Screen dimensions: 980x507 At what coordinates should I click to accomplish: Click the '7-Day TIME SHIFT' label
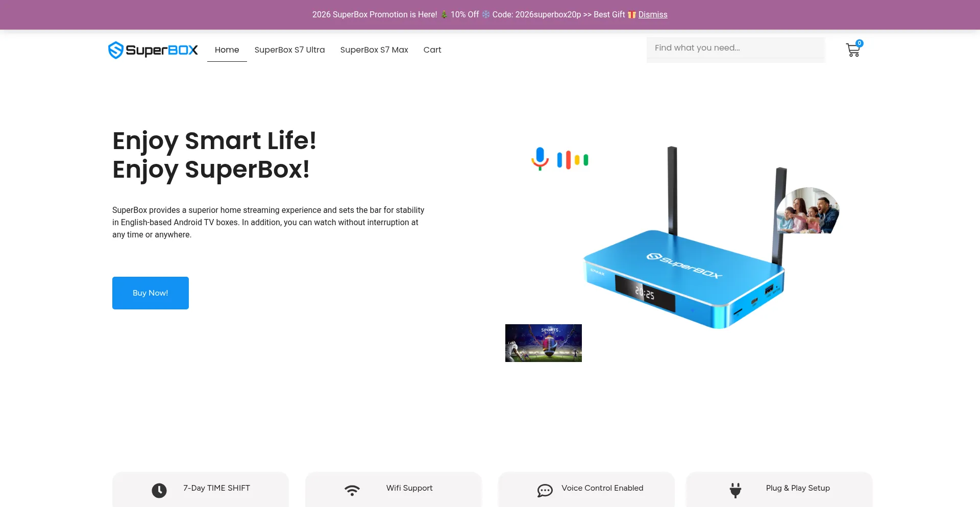(x=217, y=488)
